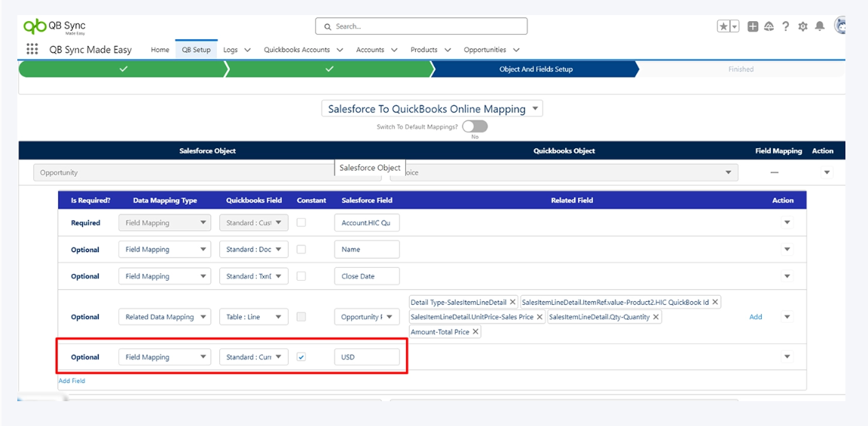The image size is (868, 426).
Task: Click the Name Salesforce field input
Action: pyautogui.click(x=367, y=250)
